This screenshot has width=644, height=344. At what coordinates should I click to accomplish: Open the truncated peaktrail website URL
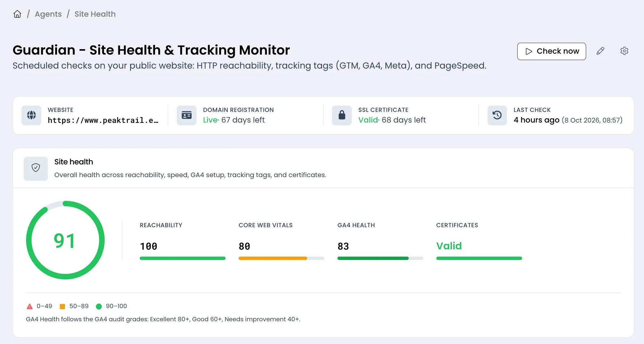point(103,120)
